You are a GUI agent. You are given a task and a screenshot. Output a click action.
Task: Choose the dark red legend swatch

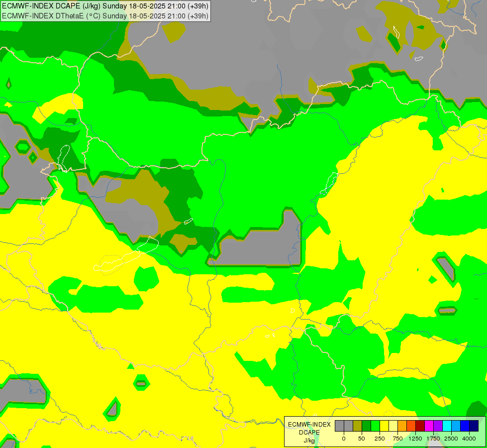pyautogui.click(x=420, y=426)
